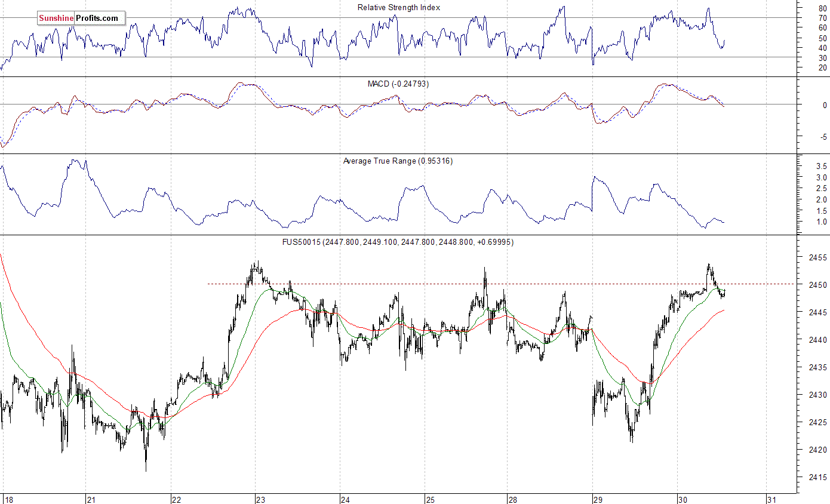The height and width of the screenshot is (504, 830).
Task: Click the 2455 price axis label
Action: click(818, 258)
